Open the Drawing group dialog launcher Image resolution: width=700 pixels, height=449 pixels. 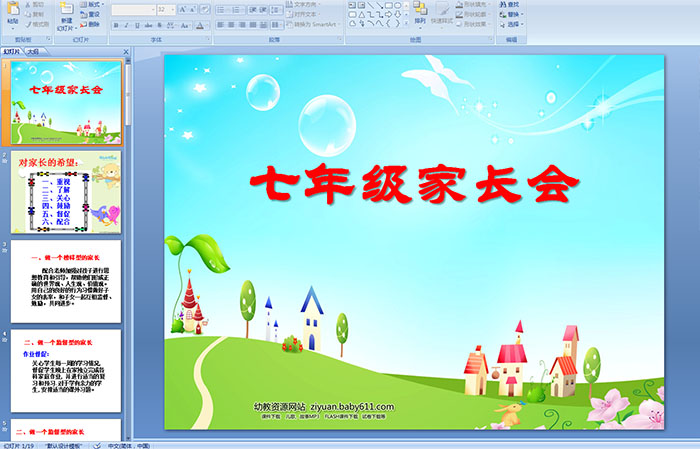(x=491, y=39)
